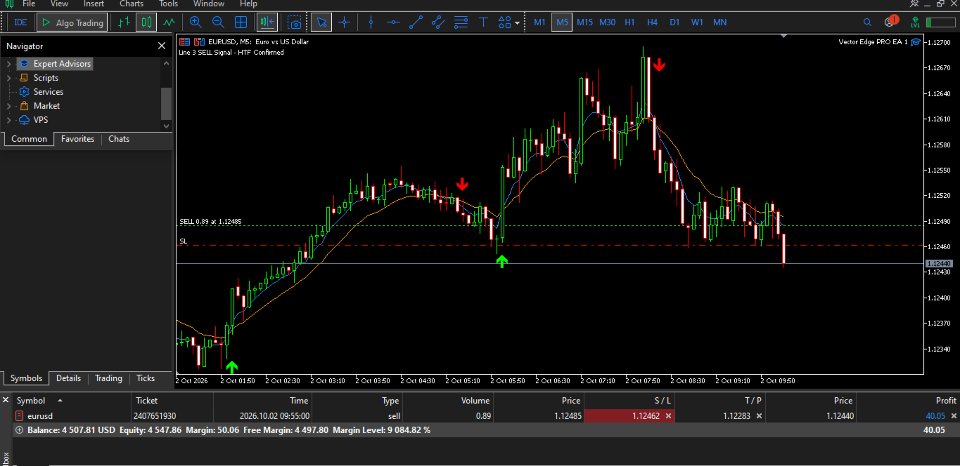The width and height of the screenshot is (960, 466).
Task: Click the connection bar indicator
Action: [940, 22]
